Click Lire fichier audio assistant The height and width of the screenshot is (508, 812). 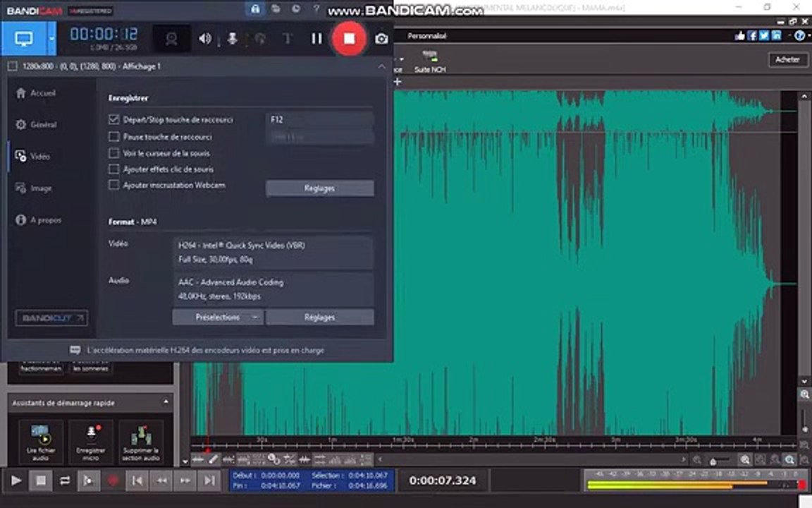40,442
